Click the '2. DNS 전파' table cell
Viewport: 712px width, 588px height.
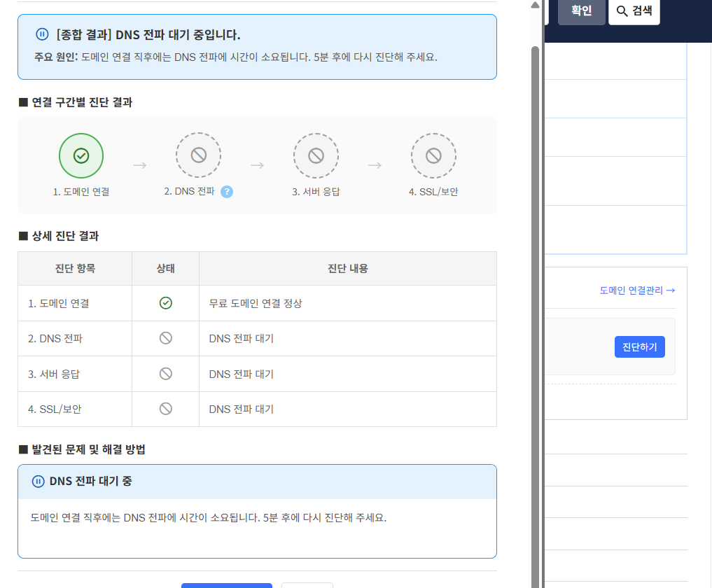(75, 339)
